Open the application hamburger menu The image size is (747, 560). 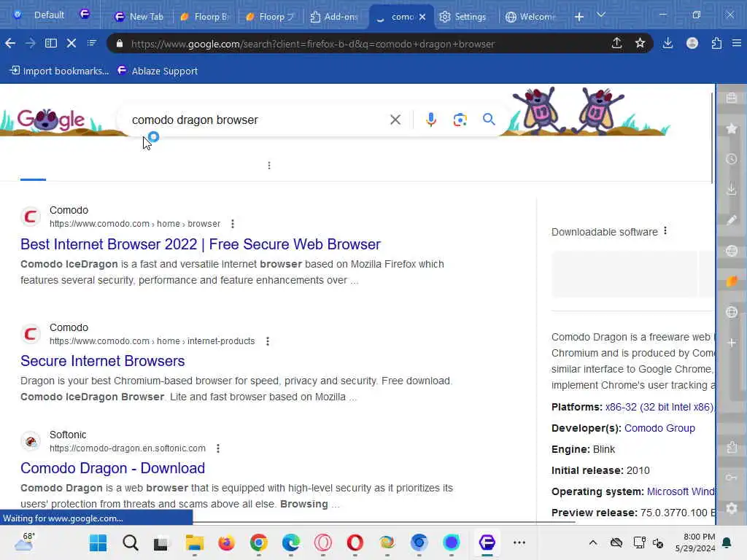(737, 43)
